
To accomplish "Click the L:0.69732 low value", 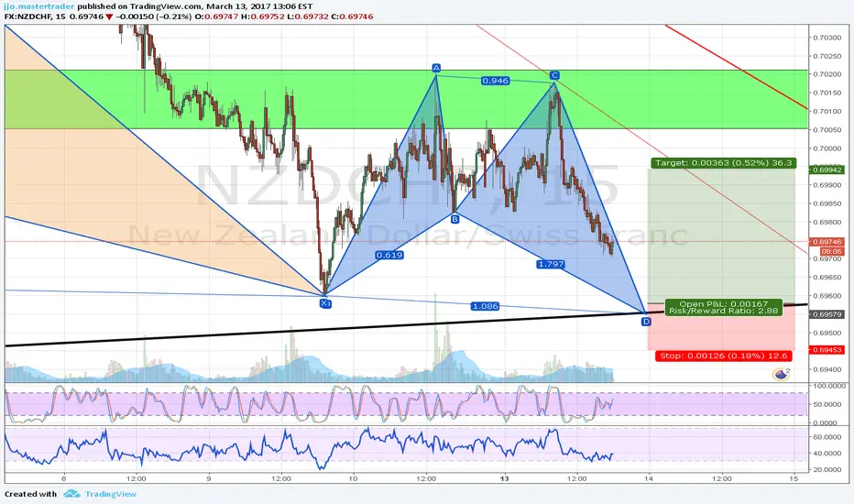I will tap(308, 16).
